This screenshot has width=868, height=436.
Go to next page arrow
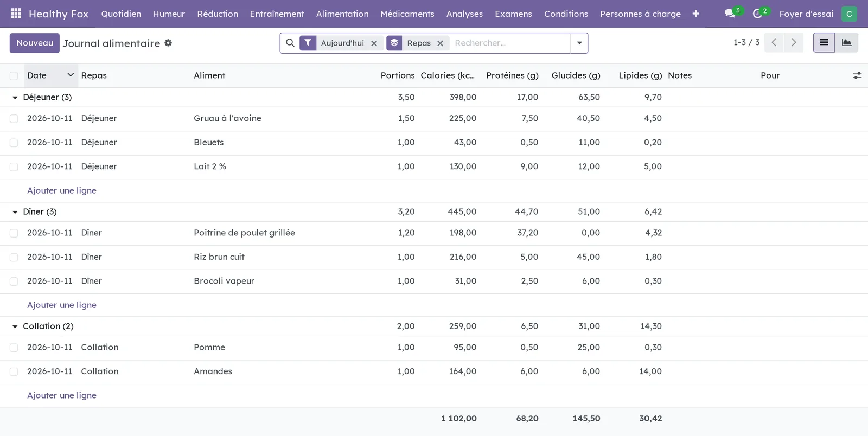pyautogui.click(x=794, y=42)
